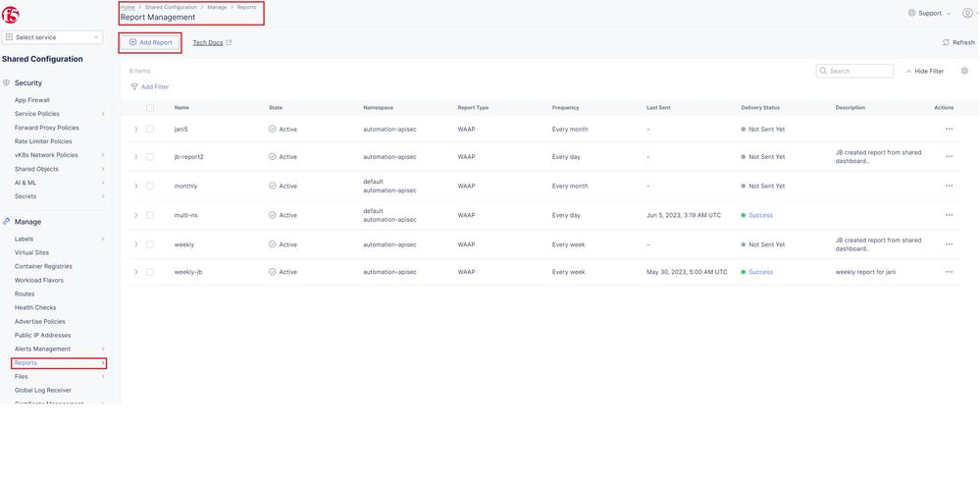Check the weekly row checkbox

coord(150,244)
